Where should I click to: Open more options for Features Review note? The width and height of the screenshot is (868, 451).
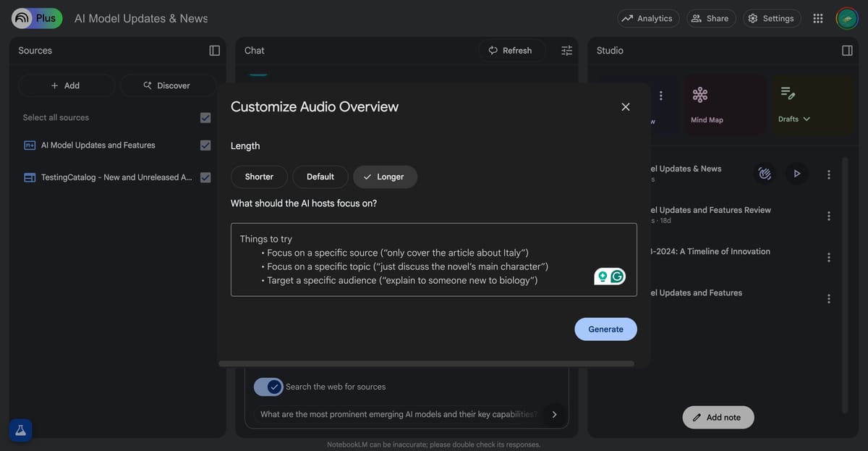[x=829, y=216]
